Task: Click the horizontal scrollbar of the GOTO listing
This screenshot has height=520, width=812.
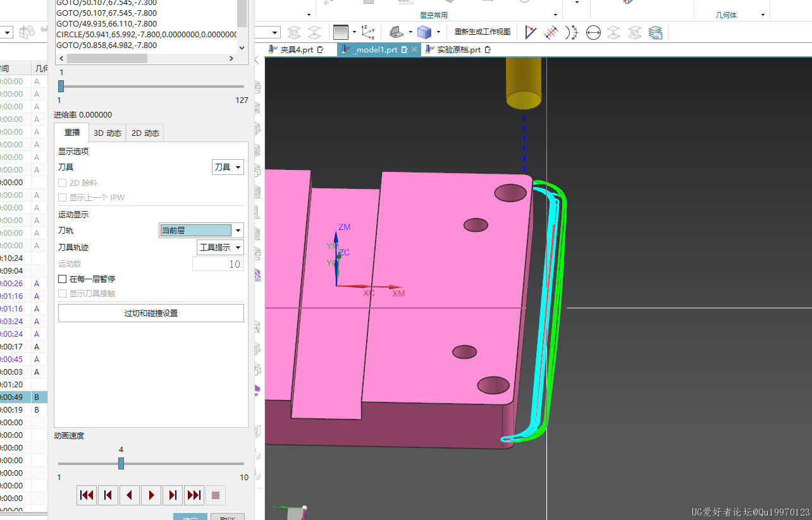Action: click(107, 58)
